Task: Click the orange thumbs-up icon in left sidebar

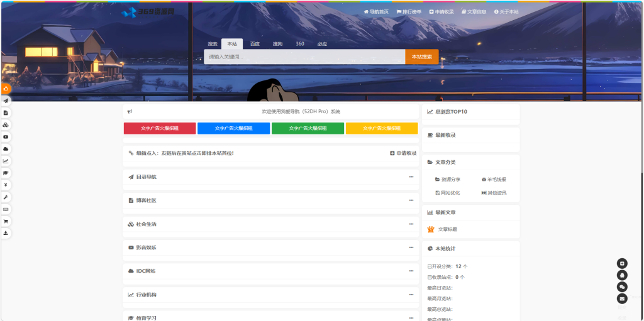Action: coord(6,89)
